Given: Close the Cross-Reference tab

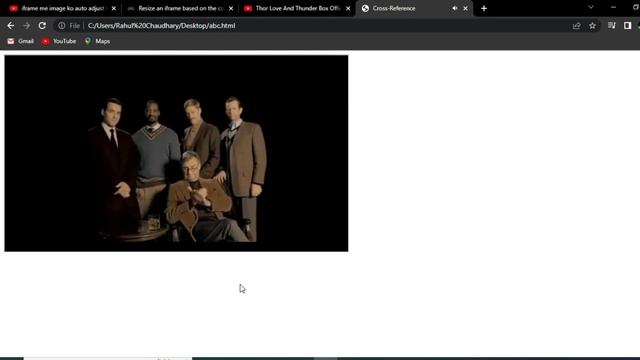Looking at the screenshot, I should click(x=465, y=8).
